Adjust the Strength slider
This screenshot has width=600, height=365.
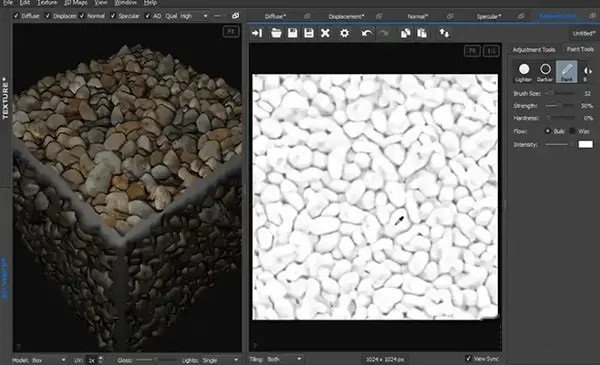point(559,105)
